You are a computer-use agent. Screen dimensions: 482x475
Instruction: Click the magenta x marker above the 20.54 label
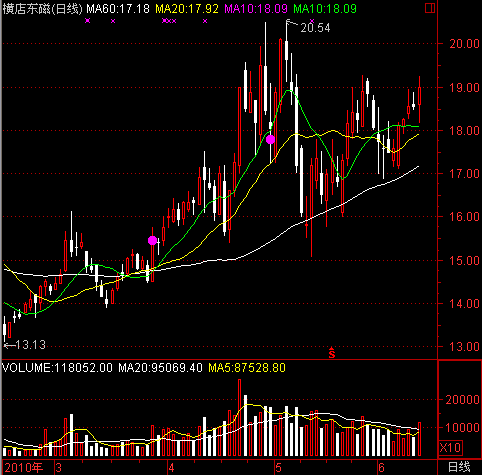pyautogui.click(x=312, y=21)
